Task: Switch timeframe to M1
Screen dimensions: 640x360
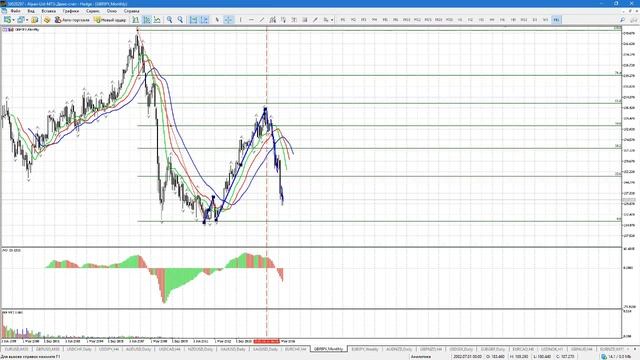Action: pos(342,20)
